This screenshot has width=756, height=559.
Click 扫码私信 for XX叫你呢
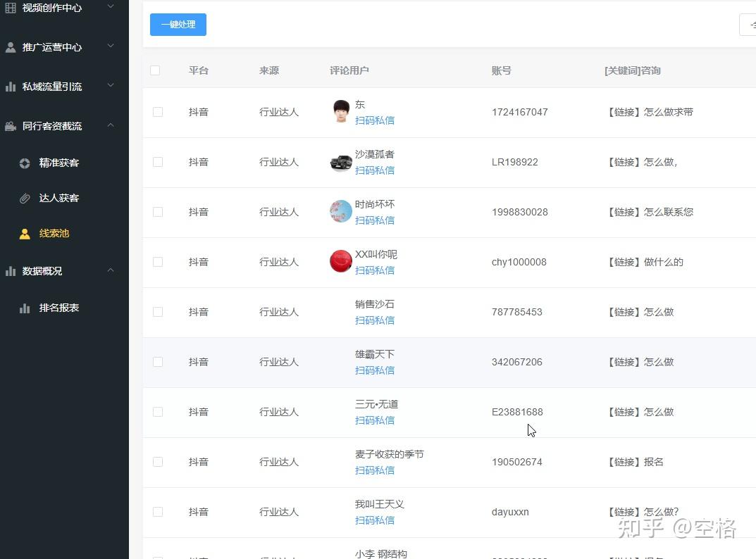point(375,270)
